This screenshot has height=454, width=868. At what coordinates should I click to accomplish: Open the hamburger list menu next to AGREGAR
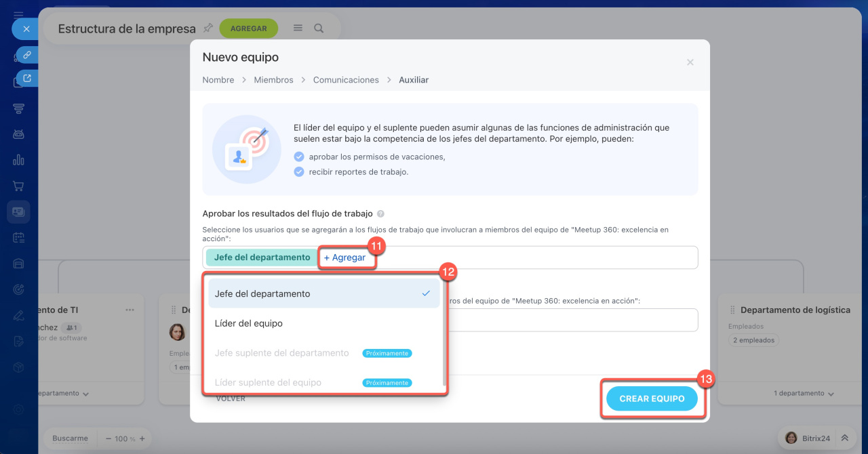click(298, 28)
